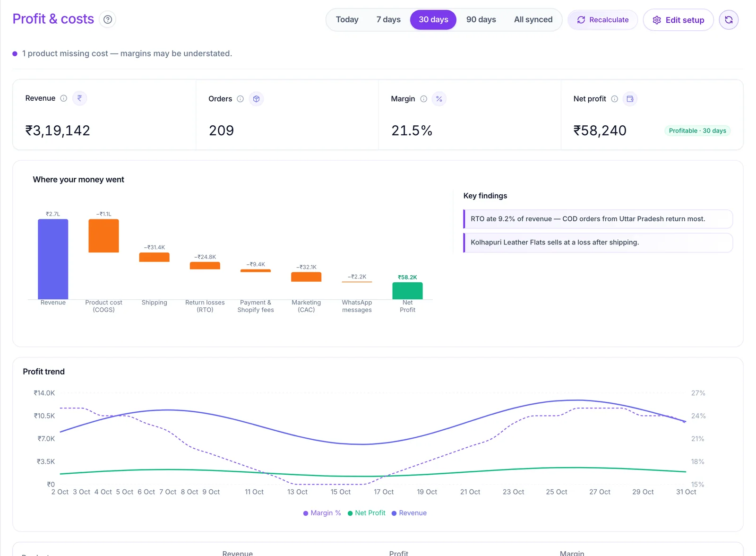Click the percent icon on Margin card
The height and width of the screenshot is (556, 756).
coord(439,99)
